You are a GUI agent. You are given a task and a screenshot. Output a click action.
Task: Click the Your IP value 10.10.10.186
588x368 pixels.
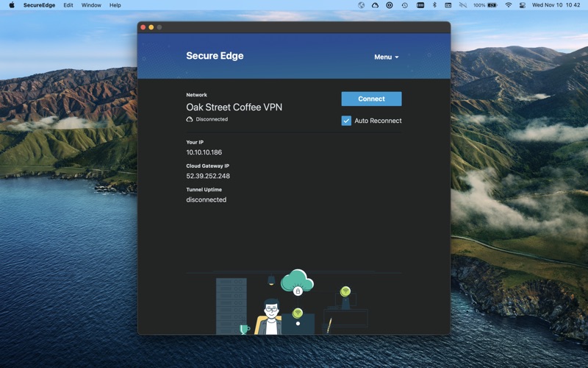pos(204,152)
